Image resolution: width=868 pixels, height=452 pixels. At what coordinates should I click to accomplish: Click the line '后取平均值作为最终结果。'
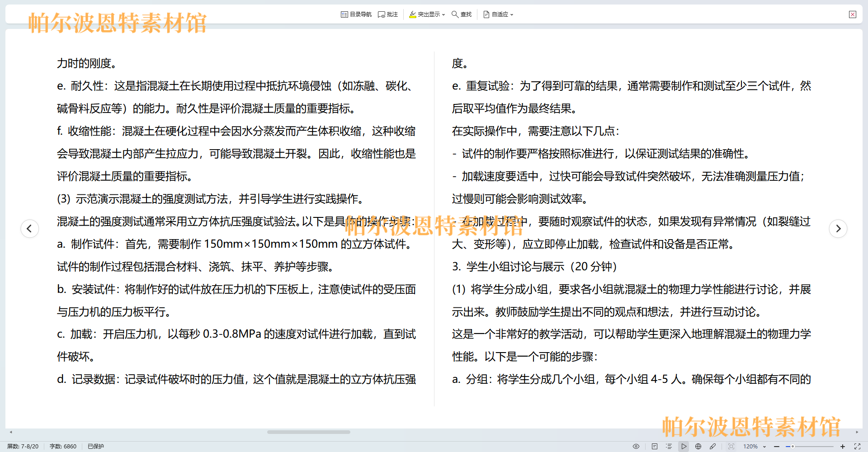tap(514, 108)
